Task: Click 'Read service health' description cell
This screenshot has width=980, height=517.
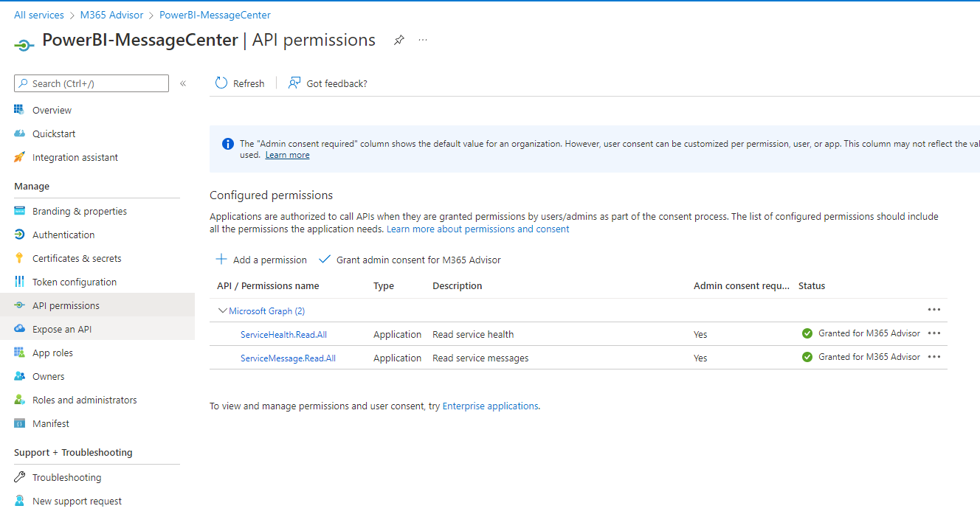Action: (x=473, y=334)
